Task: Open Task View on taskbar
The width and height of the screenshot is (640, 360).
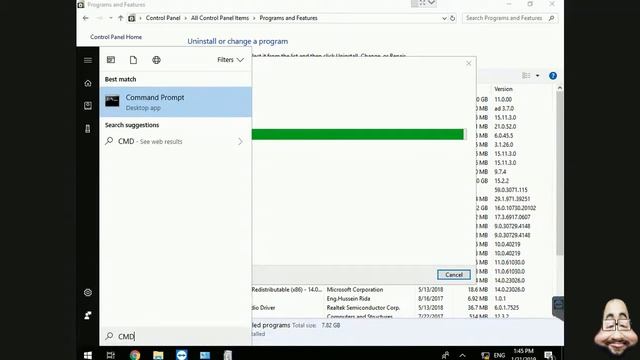Action: click(110, 355)
